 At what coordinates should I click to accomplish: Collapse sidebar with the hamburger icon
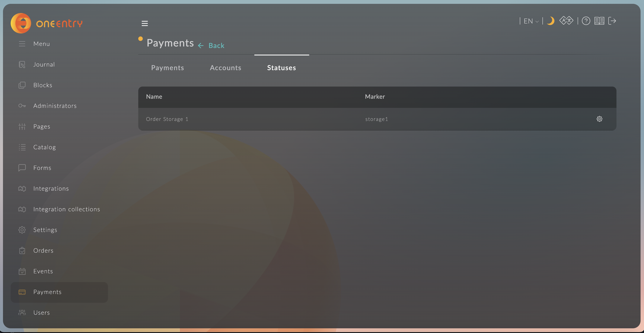(x=145, y=23)
